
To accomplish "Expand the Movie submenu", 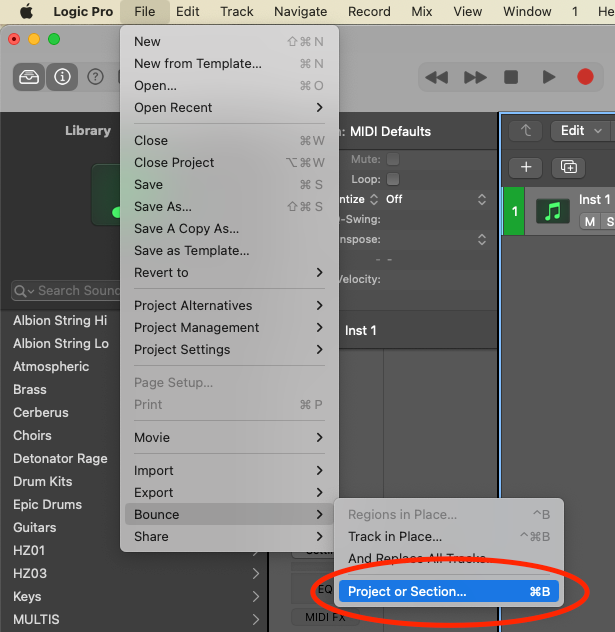I will pyautogui.click(x=229, y=437).
